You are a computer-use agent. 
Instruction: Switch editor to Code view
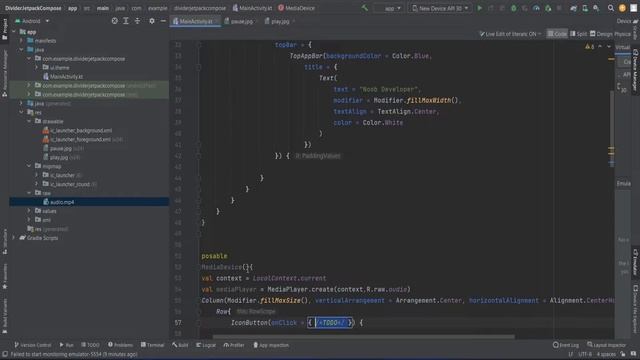click(557, 34)
